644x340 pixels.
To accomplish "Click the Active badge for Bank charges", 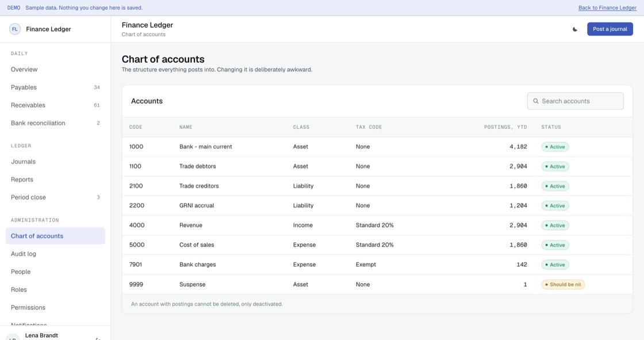I will click(555, 265).
